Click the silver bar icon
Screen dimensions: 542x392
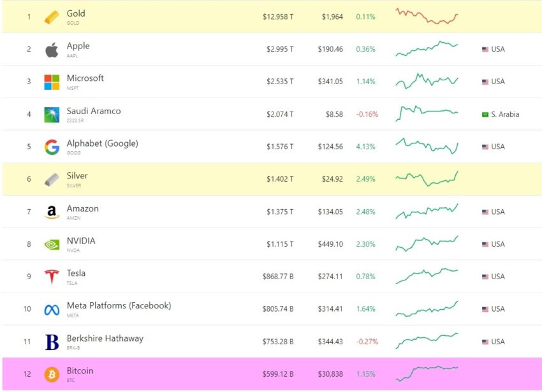click(x=52, y=179)
